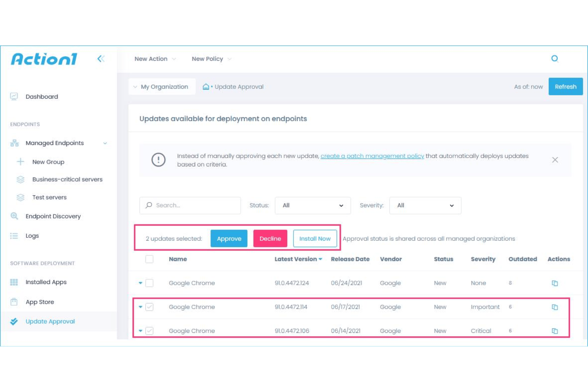Toggle the select-all checkbox in the table header
This screenshot has width=588, height=392.
tap(149, 259)
